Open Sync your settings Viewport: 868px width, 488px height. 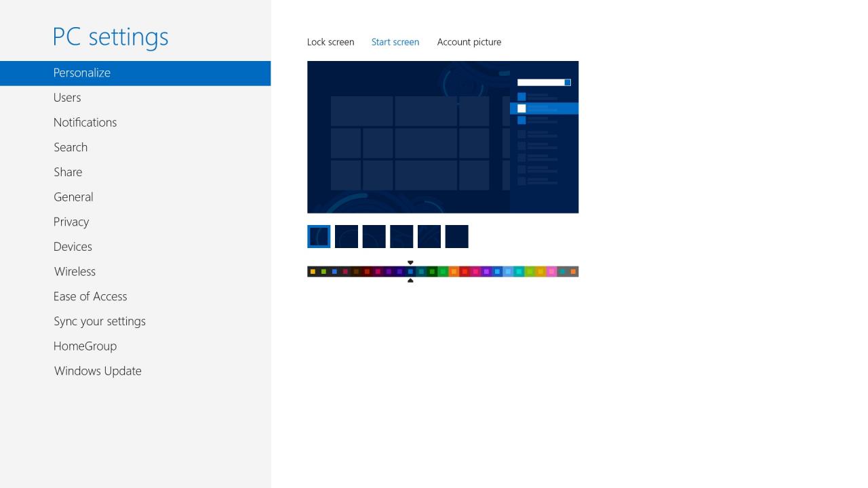tap(100, 321)
